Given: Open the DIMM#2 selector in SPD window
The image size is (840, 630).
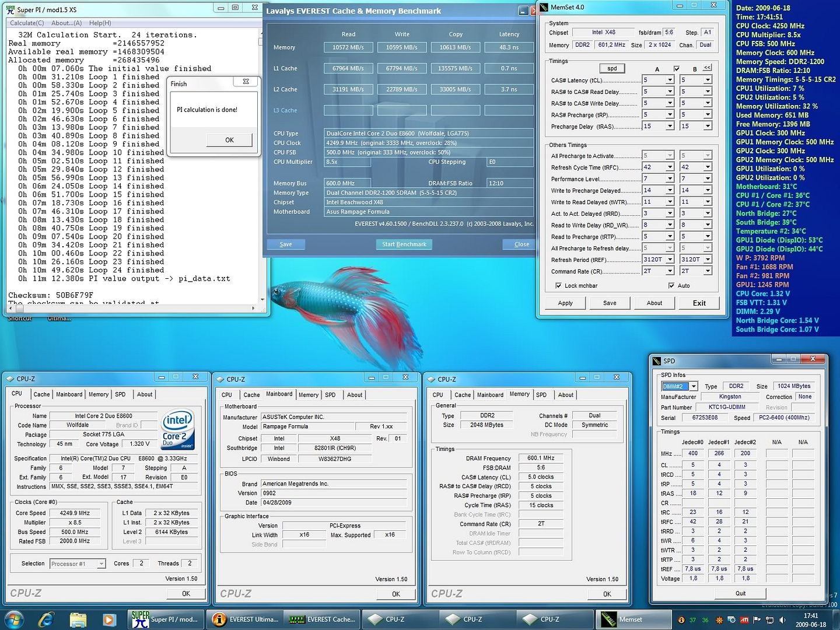Looking at the screenshot, I should click(x=679, y=386).
